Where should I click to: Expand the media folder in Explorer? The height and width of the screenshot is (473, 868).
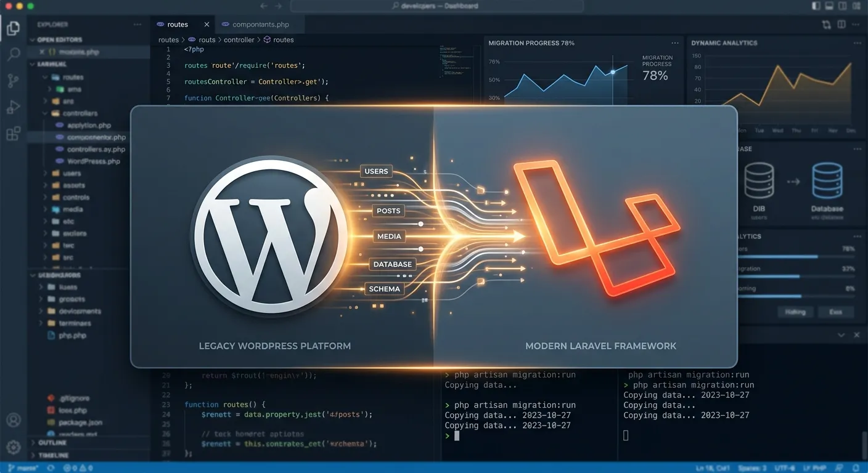pyautogui.click(x=45, y=209)
